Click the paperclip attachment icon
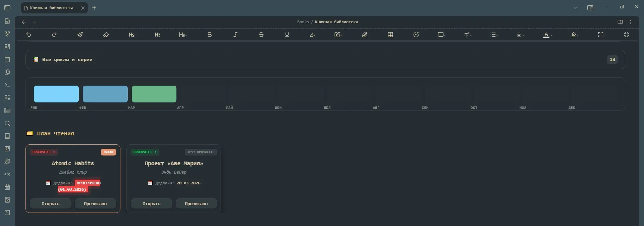 click(x=365, y=35)
